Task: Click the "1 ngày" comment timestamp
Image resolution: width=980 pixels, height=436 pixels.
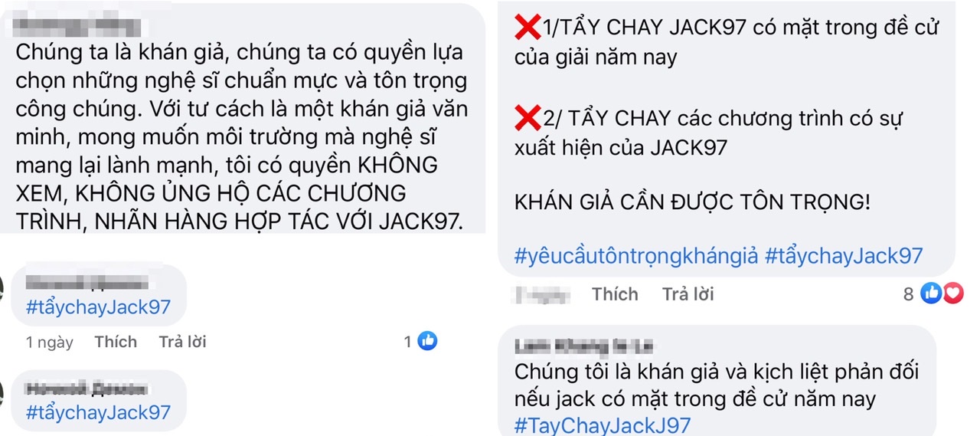Action: click(x=50, y=342)
